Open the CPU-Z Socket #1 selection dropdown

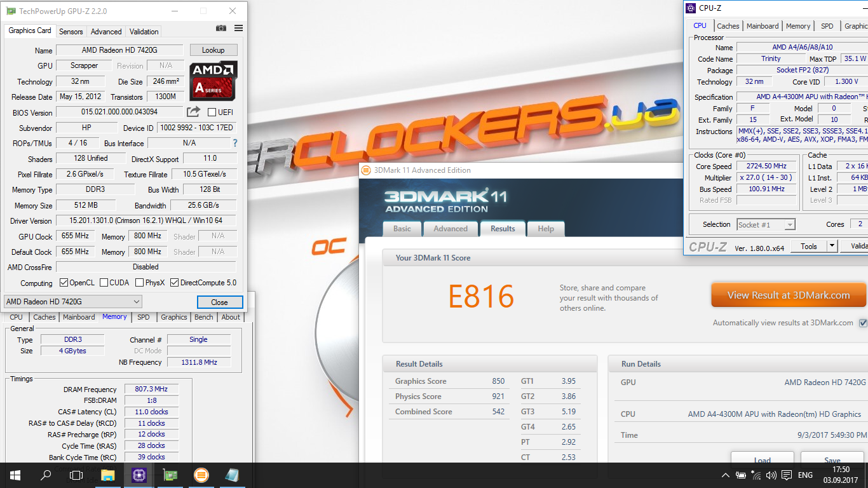pyautogui.click(x=766, y=224)
